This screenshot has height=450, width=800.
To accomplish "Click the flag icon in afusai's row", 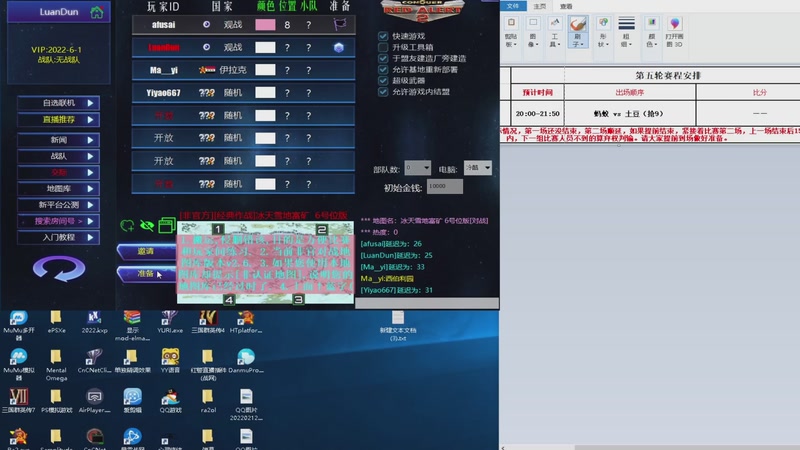I will click(x=339, y=23).
